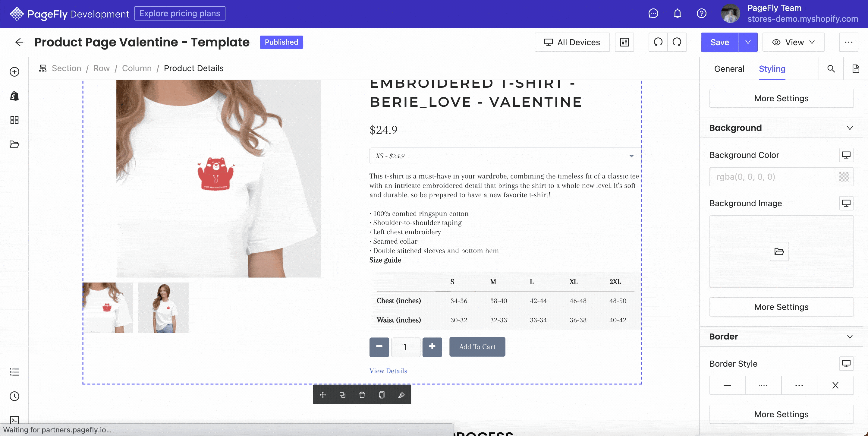
Task: Open the Save dropdown arrow
Action: point(748,42)
